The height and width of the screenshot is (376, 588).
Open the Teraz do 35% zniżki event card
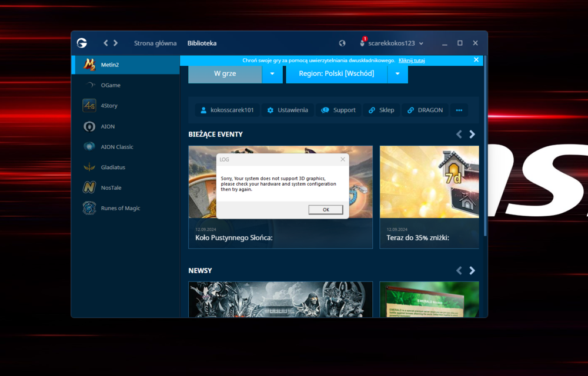point(429,197)
